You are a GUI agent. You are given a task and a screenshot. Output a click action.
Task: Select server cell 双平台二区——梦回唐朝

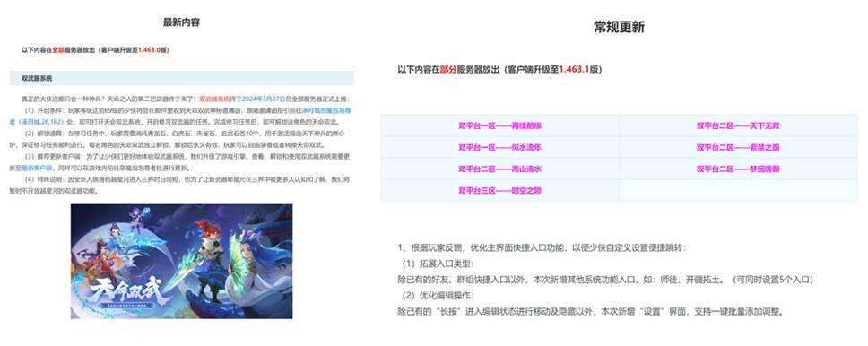pos(738,169)
